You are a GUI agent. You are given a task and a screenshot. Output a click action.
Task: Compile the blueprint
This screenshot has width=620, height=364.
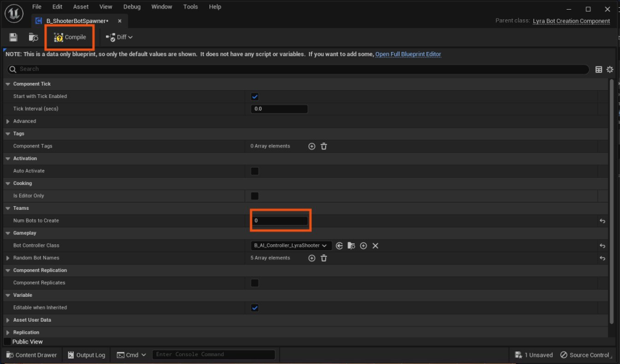pos(70,37)
